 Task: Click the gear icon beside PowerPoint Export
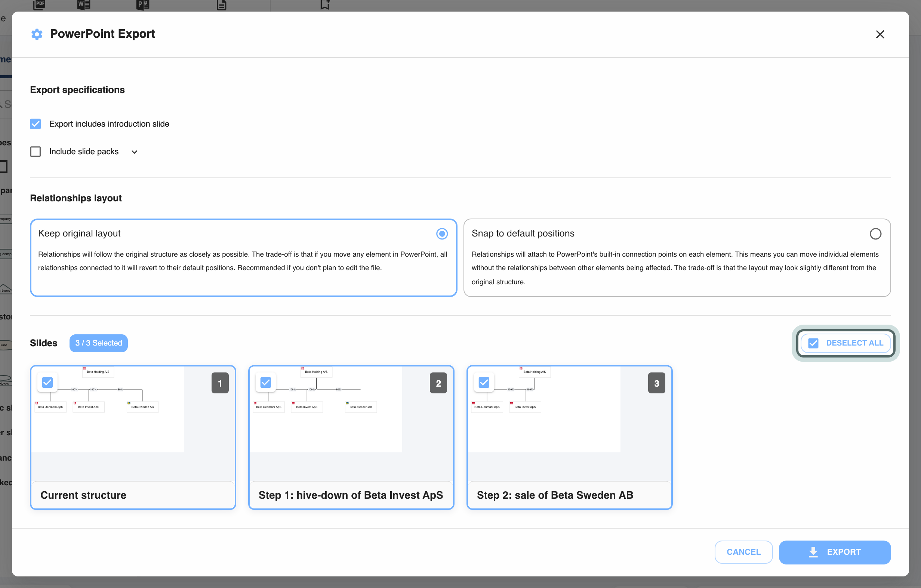pos(37,34)
